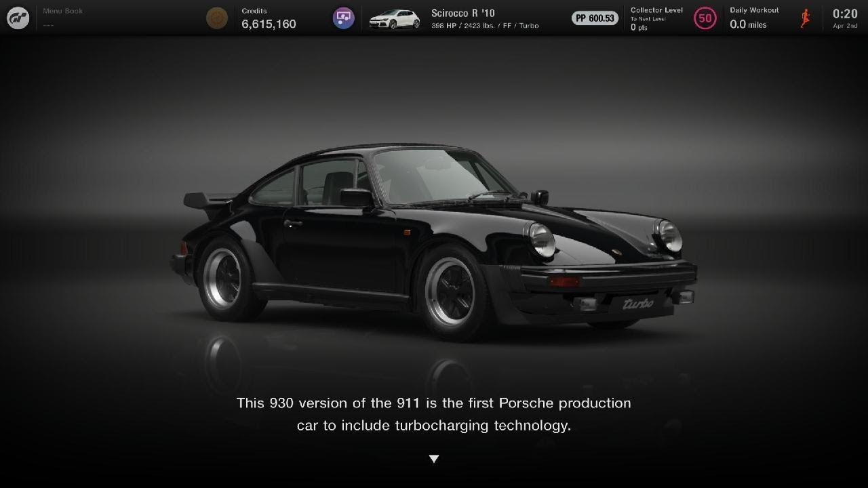Image resolution: width=868 pixels, height=488 pixels.
Task: Select the Credits value 6,615,160
Action: point(269,24)
